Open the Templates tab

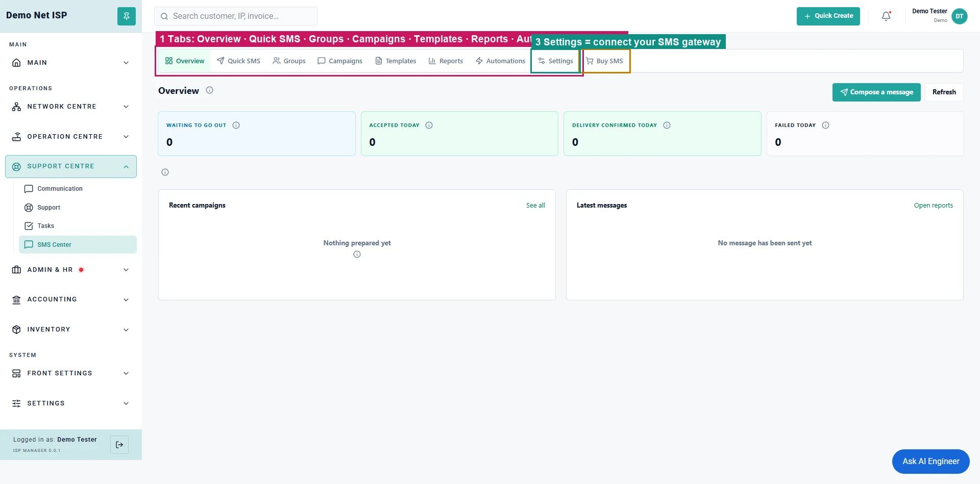point(396,61)
